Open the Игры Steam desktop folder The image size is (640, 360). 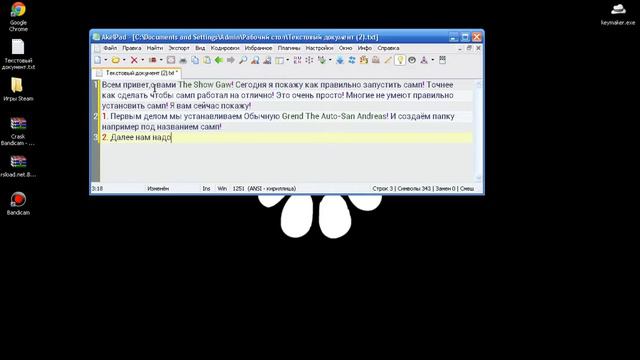tap(18, 89)
